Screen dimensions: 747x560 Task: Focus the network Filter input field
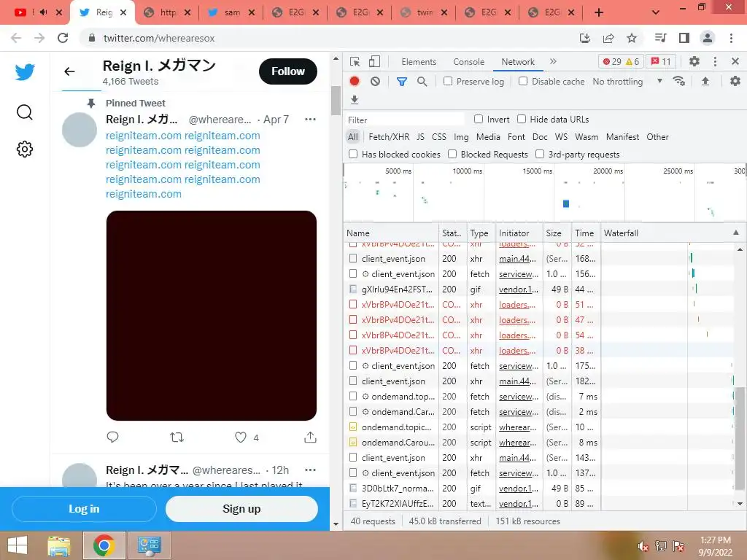click(405, 120)
